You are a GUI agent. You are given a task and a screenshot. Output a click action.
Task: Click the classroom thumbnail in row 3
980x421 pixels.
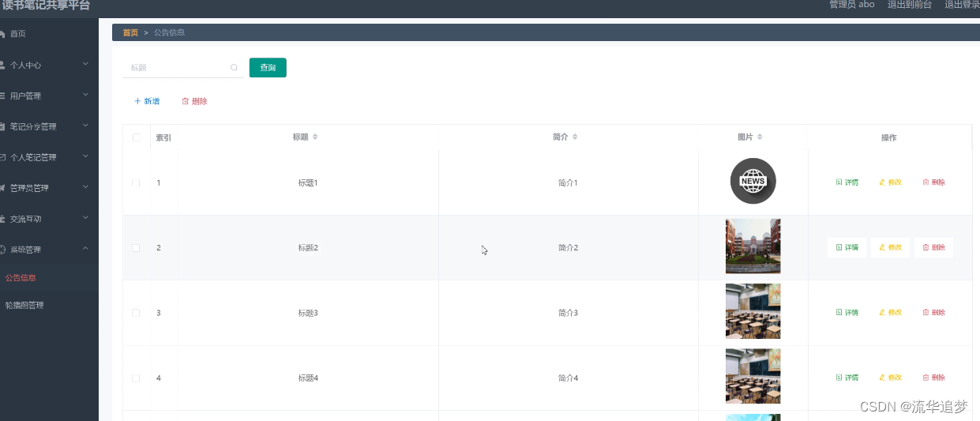(x=753, y=311)
